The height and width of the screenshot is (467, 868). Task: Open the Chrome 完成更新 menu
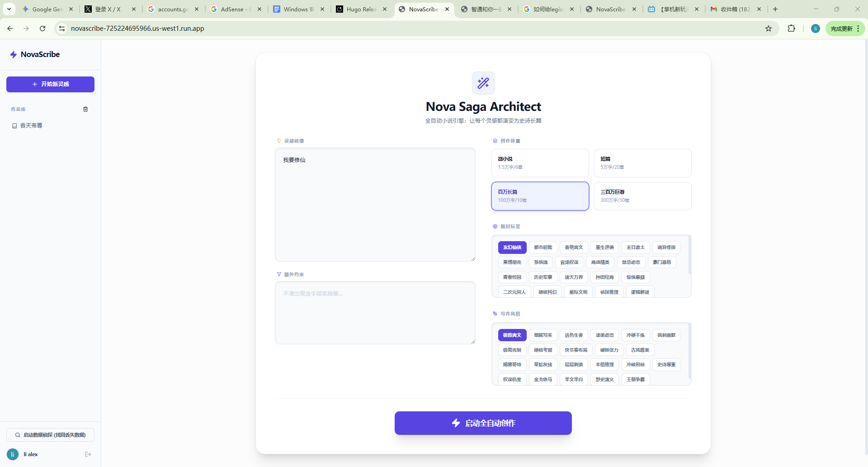coord(845,29)
